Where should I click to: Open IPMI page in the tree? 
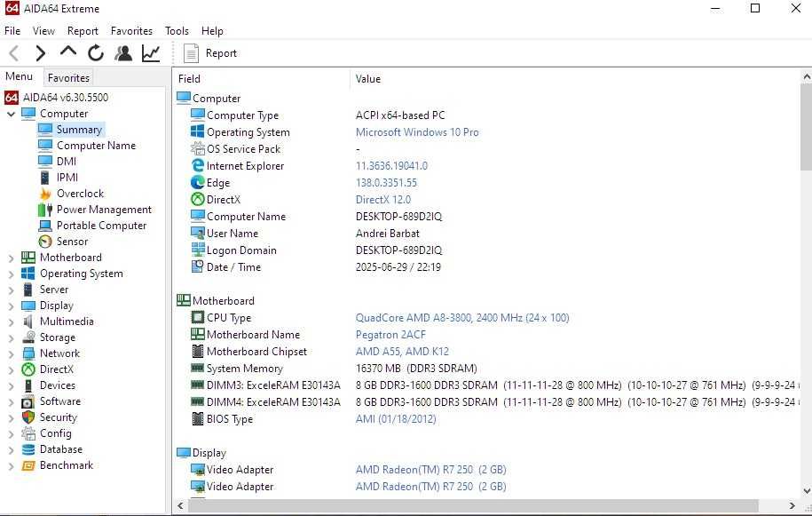tap(67, 178)
